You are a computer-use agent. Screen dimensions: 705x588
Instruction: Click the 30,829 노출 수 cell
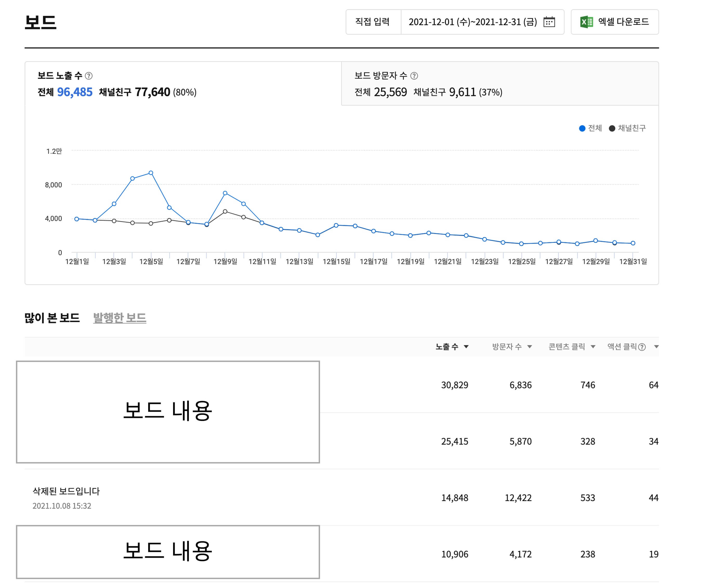click(454, 385)
